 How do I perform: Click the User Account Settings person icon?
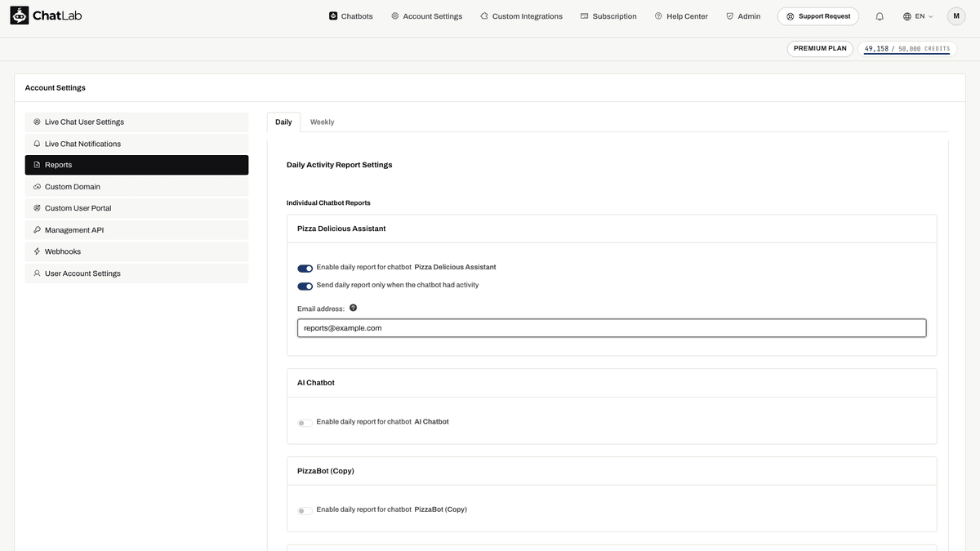pos(37,273)
